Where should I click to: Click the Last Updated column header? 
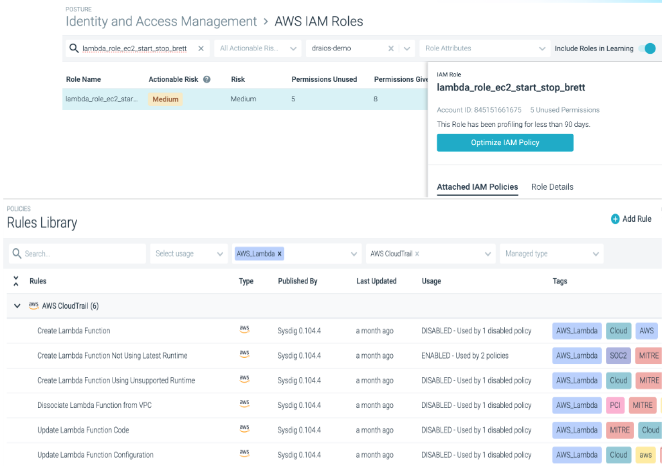(376, 281)
